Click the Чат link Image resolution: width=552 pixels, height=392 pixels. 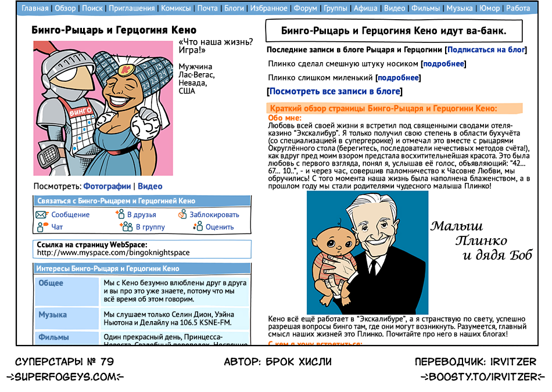point(57,227)
